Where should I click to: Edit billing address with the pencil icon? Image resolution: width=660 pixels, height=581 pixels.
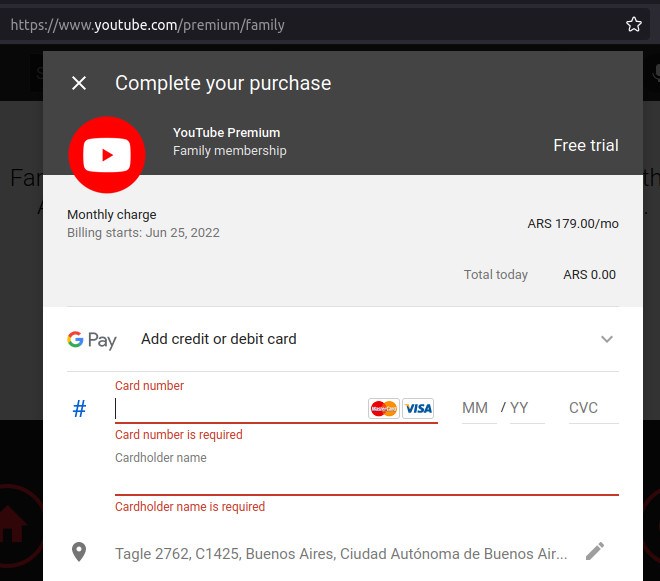[x=595, y=551]
